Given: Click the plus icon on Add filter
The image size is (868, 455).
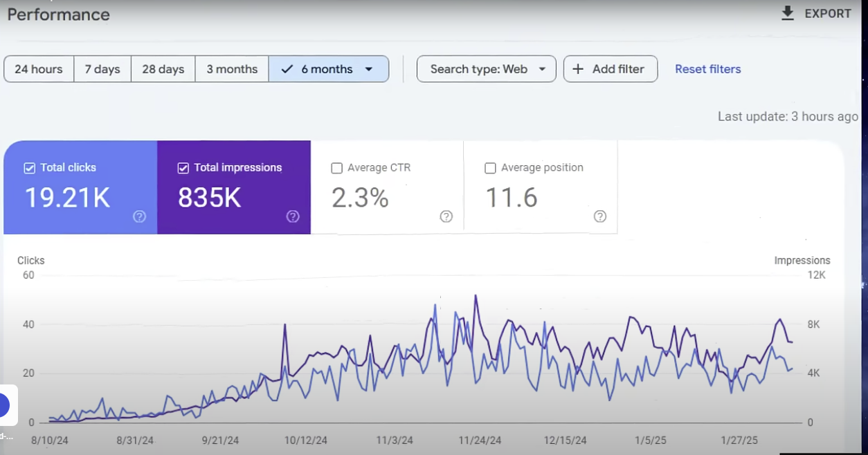Looking at the screenshot, I should [x=577, y=68].
